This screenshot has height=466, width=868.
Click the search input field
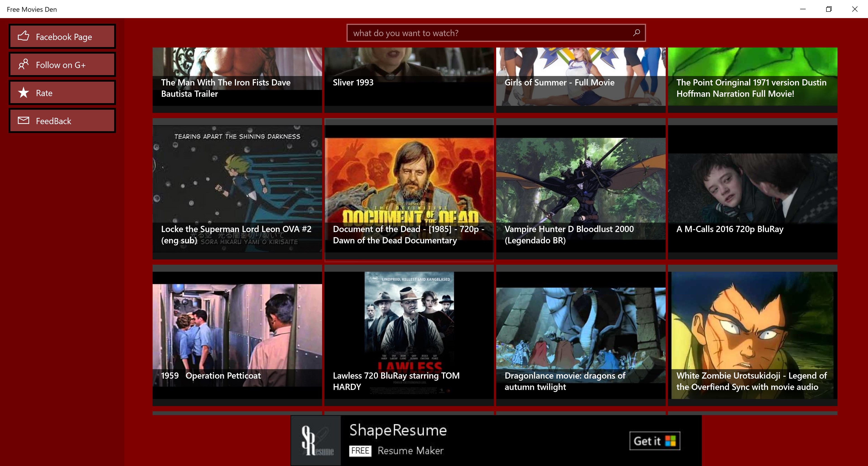(472, 33)
